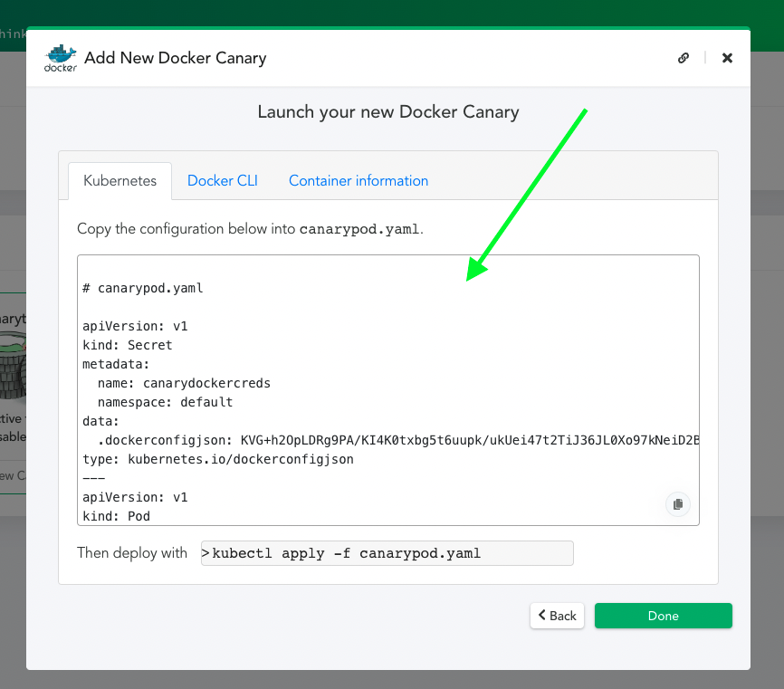The width and height of the screenshot is (784, 689).
Task: Click the 'Launch your new Docker Canary' heading
Action: (388, 112)
